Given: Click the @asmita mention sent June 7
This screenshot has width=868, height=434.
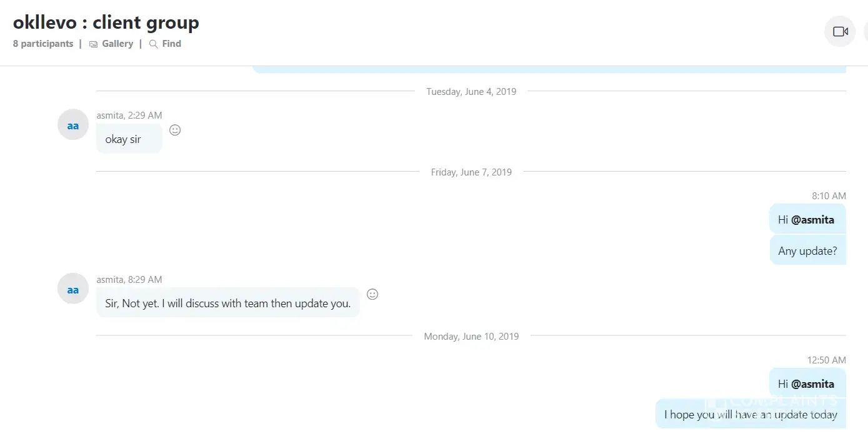Looking at the screenshot, I should pyautogui.click(x=812, y=220).
